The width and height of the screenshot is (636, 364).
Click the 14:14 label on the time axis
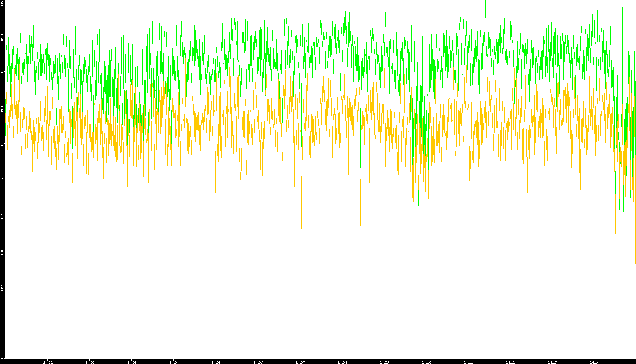point(594,362)
